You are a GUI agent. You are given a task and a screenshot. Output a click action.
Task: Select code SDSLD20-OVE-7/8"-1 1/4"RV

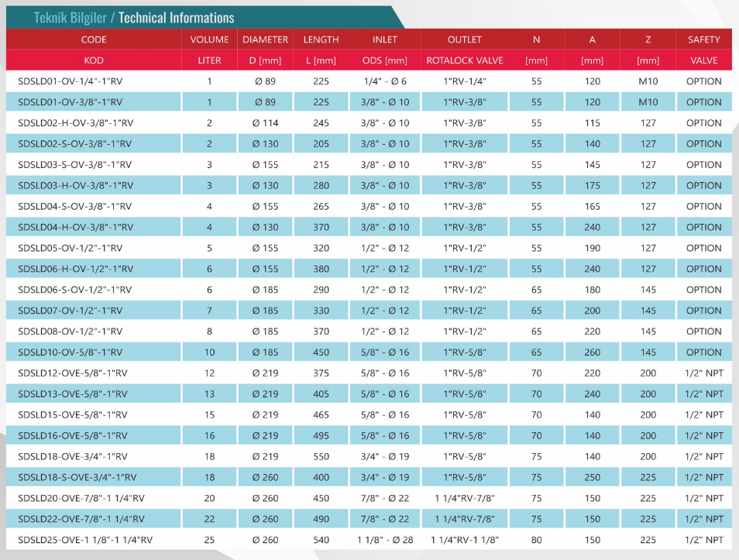pos(81,498)
